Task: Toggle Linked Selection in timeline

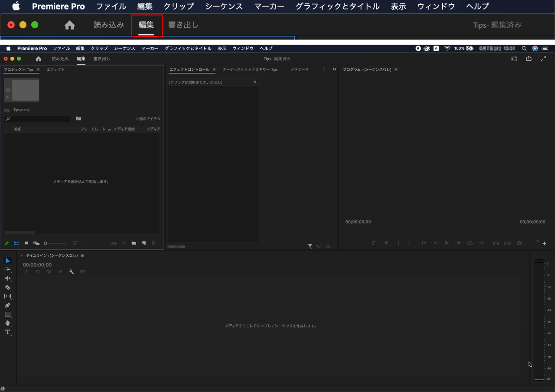Action: point(49,272)
